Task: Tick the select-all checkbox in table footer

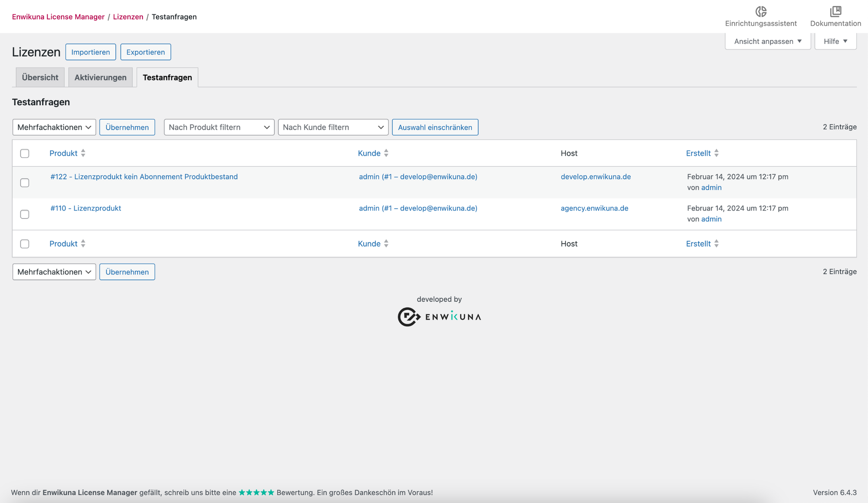Action: tap(25, 244)
